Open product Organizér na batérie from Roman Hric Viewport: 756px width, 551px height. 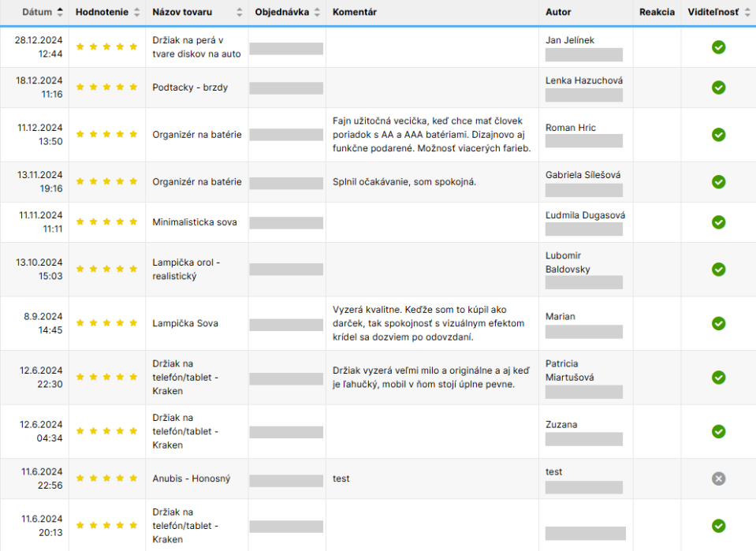click(x=197, y=135)
